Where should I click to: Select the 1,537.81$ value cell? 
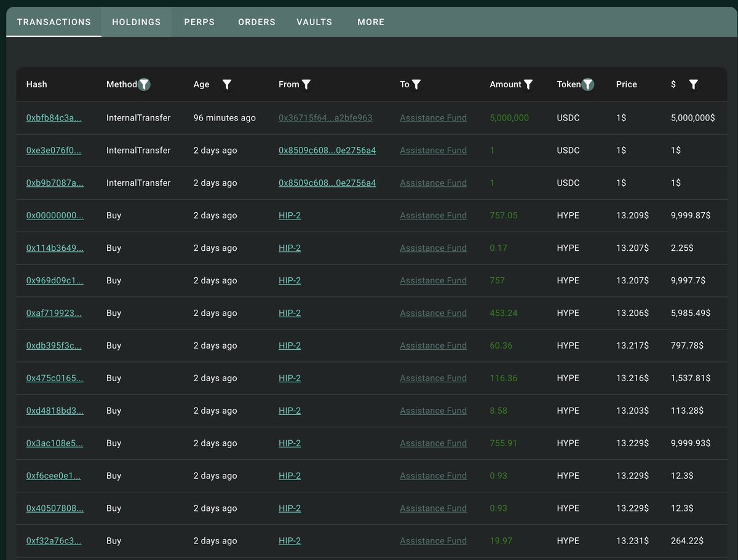[691, 379]
